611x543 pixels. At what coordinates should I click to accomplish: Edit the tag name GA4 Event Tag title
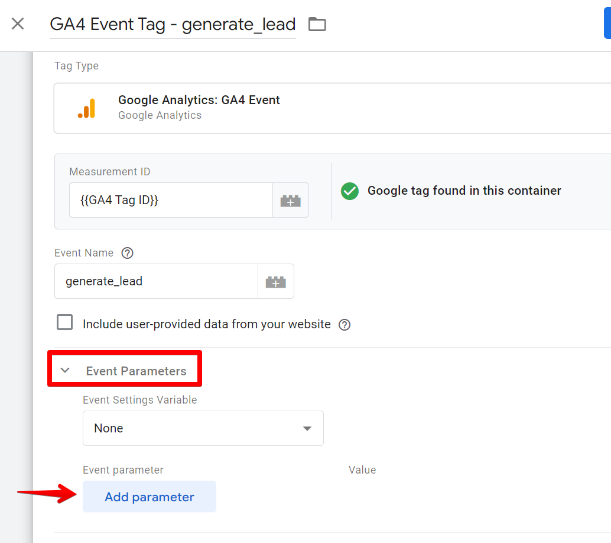click(x=172, y=24)
